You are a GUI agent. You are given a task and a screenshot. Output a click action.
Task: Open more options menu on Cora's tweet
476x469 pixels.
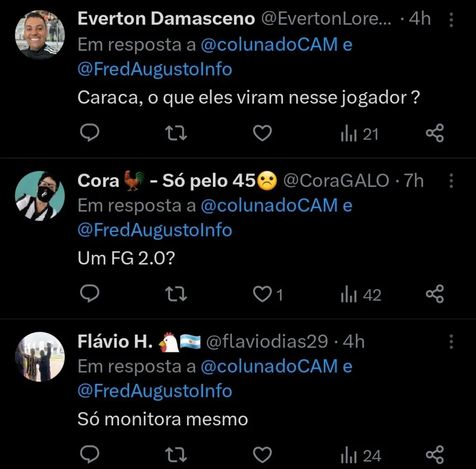click(450, 181)
